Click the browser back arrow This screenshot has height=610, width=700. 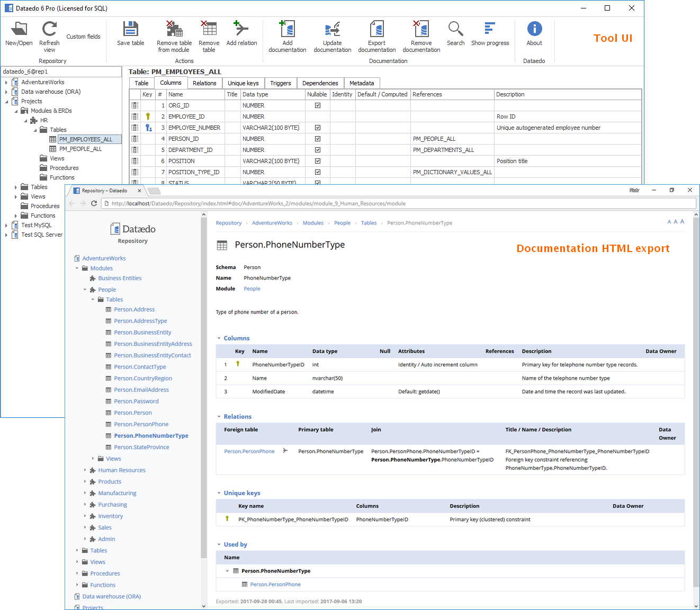pos(72,203)
